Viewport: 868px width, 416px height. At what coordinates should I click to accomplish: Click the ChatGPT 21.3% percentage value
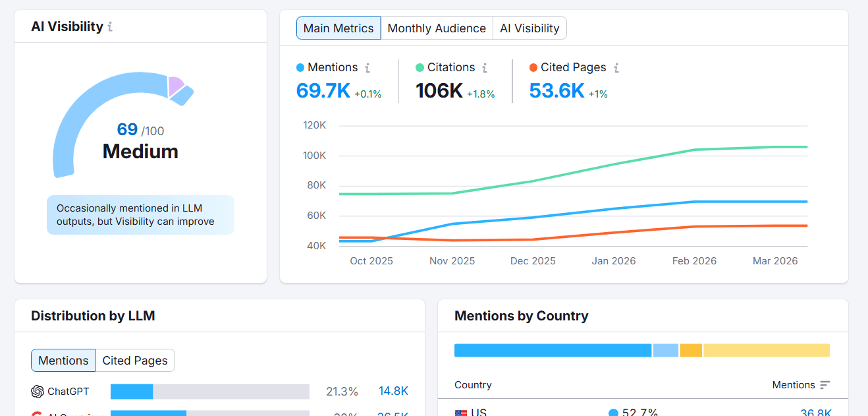pyautogui.click(x=342, y=392)
